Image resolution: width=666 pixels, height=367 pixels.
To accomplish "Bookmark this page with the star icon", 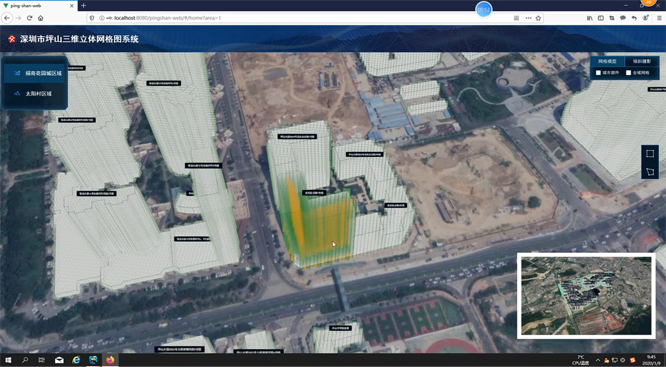I will click(x=538, y=18).
